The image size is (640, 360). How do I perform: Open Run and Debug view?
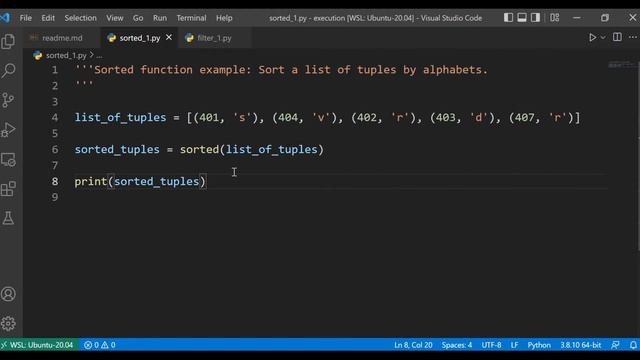click(8, 130)
